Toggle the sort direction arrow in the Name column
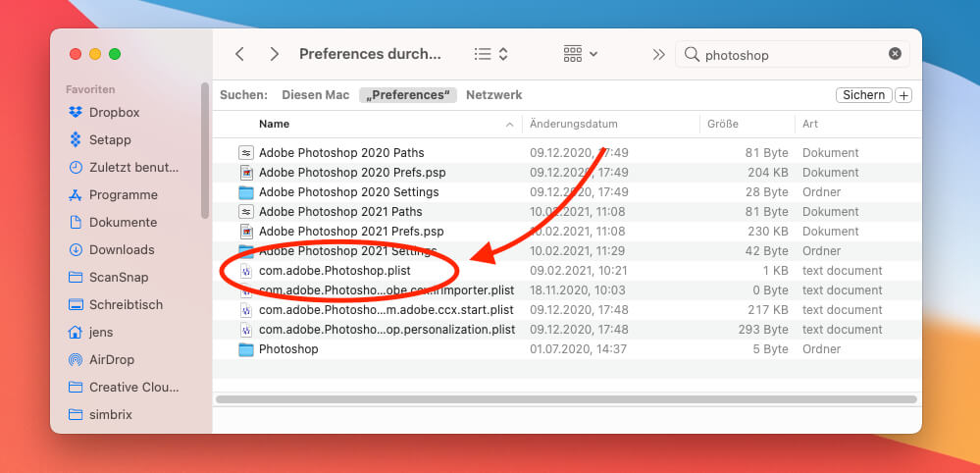Viewport: 980px width, 473px height. 510,125
